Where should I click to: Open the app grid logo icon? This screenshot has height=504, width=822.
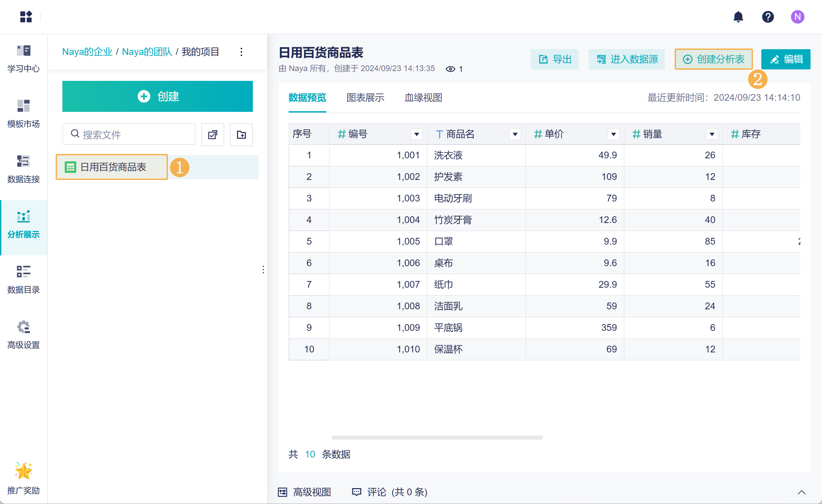tap(26, 17)
